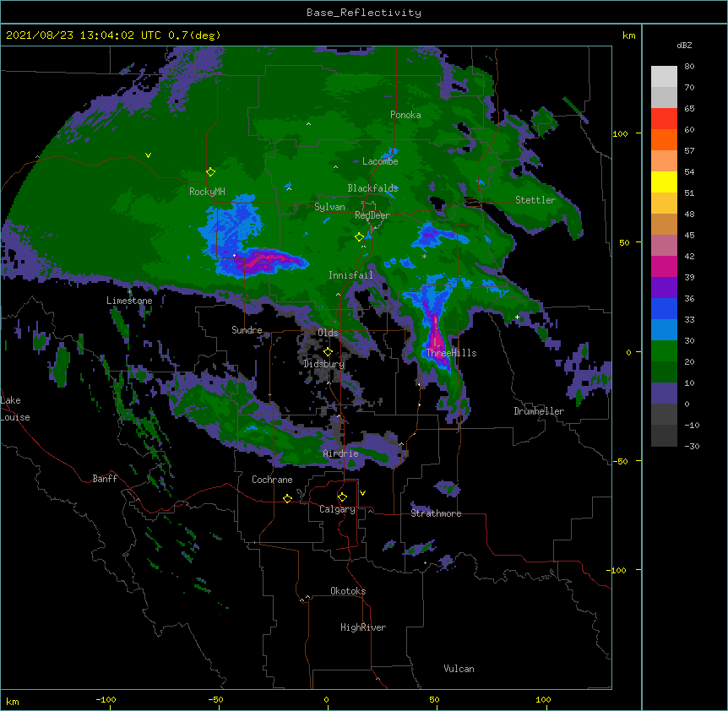Click the Vulcan city label
728x711 pixels.
click(459, 669)
